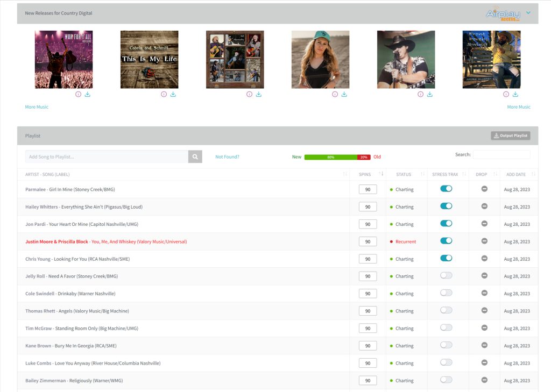Turn on Stress Trax for Tim McGraw
The height and width of the screenshot is (392, 551).
pos(446,328)
